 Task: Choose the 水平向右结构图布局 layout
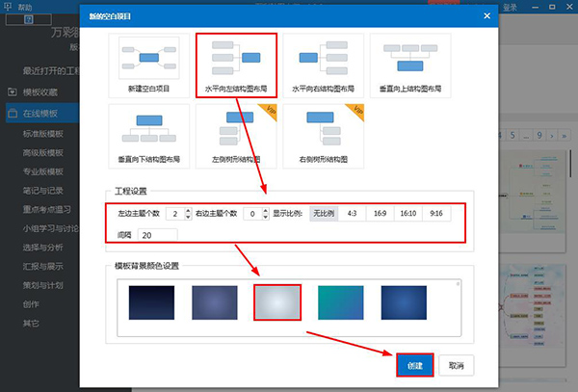[324, 65]
